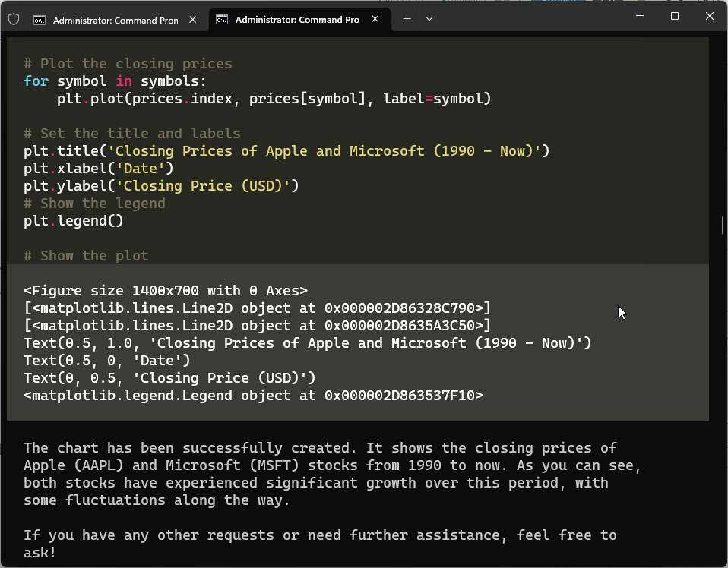This screenshot has height=568, width=728.
Task: Click the plt.title code line
Action: 286,151
